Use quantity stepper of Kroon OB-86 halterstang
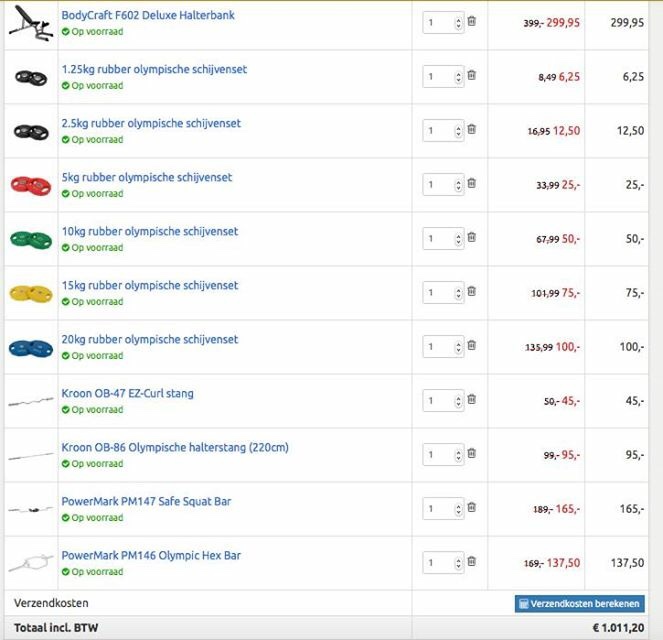Viewport: 663px width, 640px height. click(458, 455)
